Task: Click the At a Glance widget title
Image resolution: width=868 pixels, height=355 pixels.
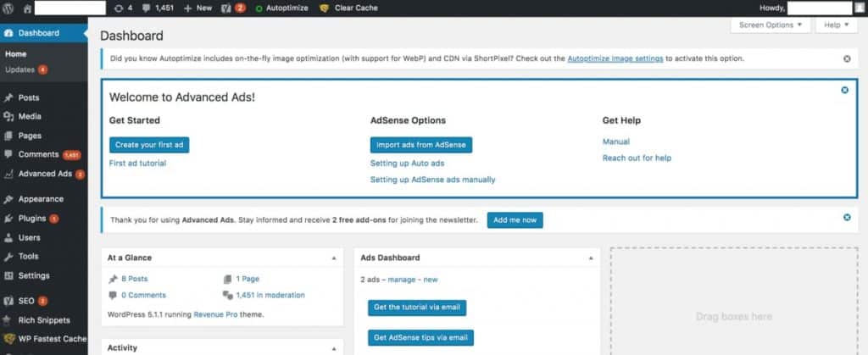Action: point(130,258)
